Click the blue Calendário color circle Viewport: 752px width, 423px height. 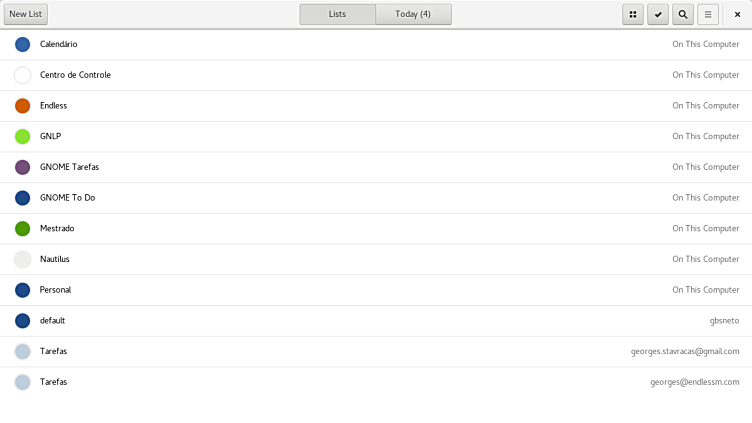click(x=22, y=44)
